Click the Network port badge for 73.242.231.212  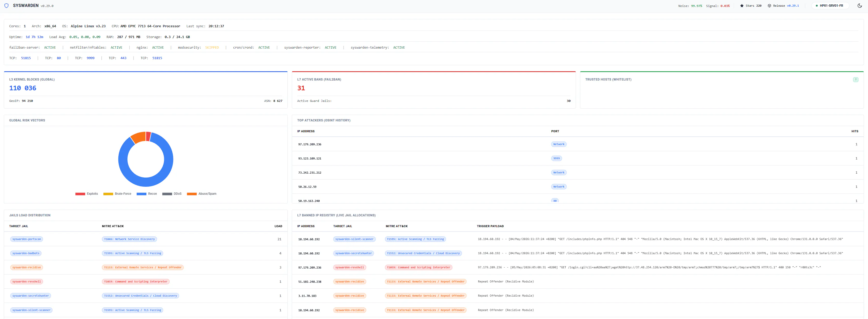point(559,172)
